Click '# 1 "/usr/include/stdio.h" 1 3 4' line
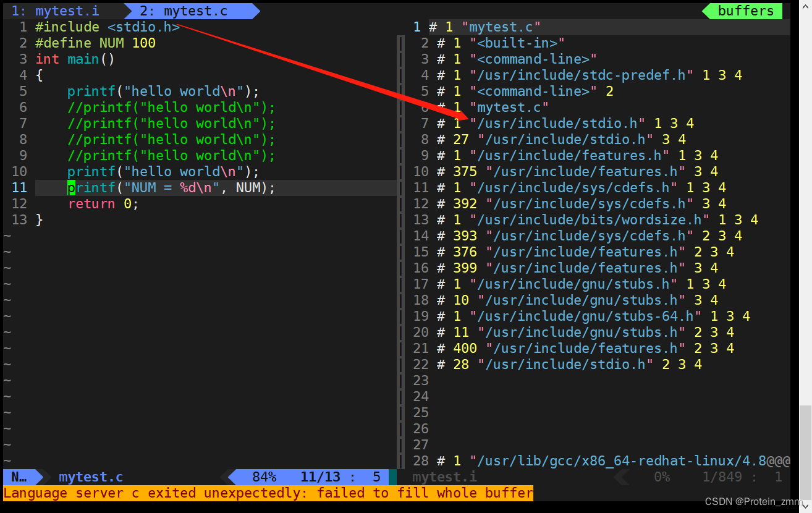812x513 pixels. tap(565, 124)
